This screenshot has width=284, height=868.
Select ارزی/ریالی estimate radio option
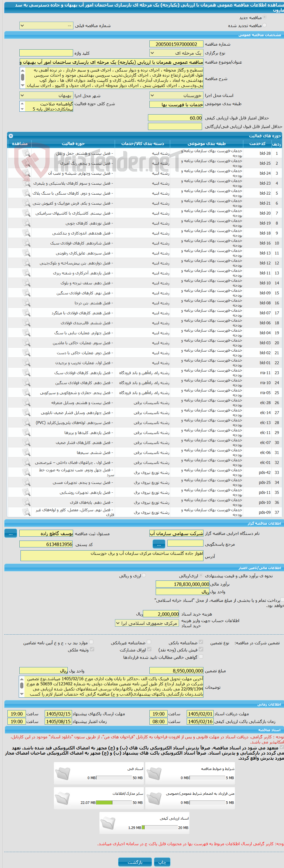(201, 576)
